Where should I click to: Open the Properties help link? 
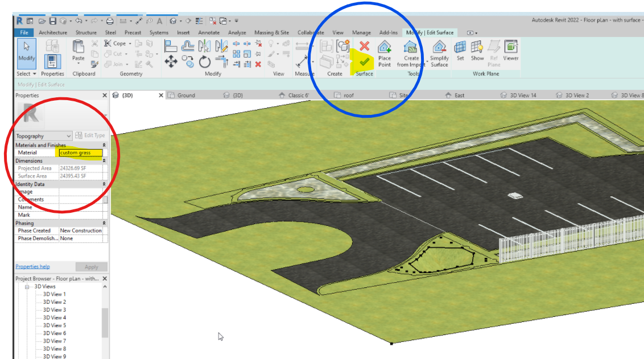click(x=32, y=266)
